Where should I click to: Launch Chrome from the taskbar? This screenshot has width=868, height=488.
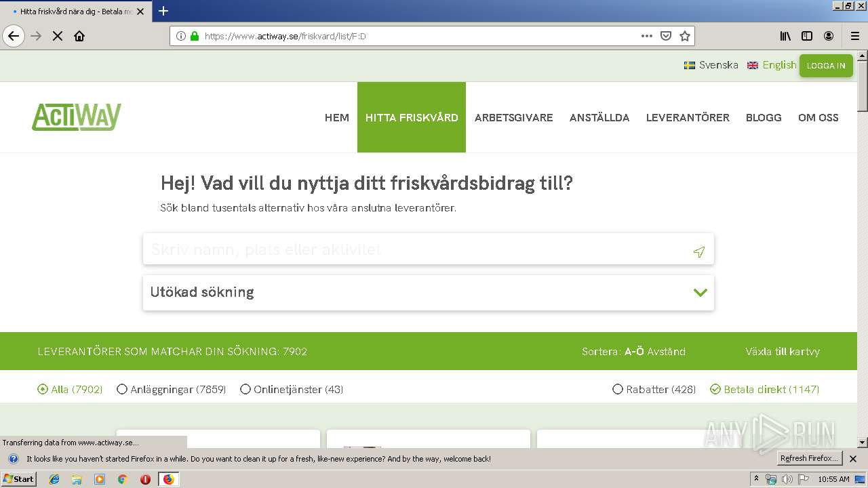122,479
